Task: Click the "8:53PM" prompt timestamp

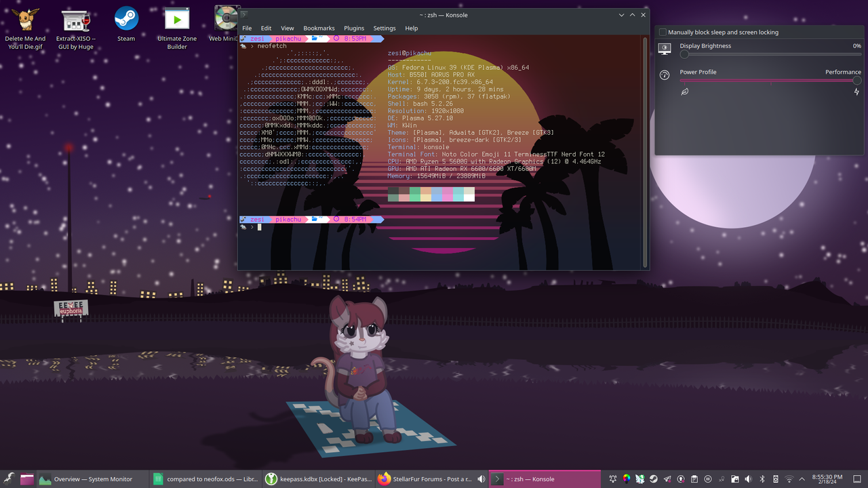Action: click(x=355, y=39)
